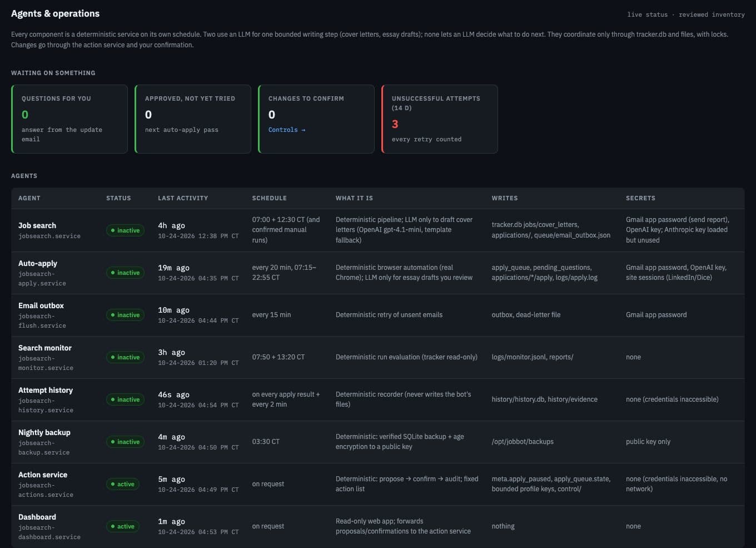
Task: Click the WRITES column header
Action: click(505, 198)
